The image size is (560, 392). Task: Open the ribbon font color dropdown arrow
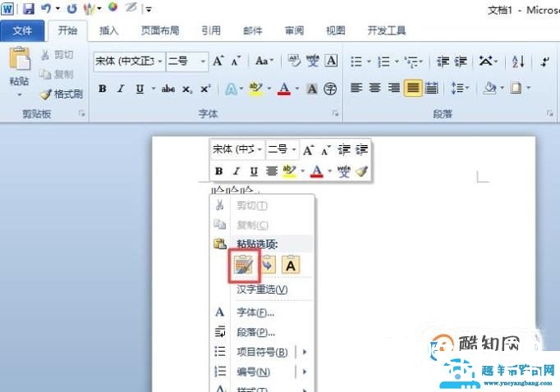[x=296, y=89]
